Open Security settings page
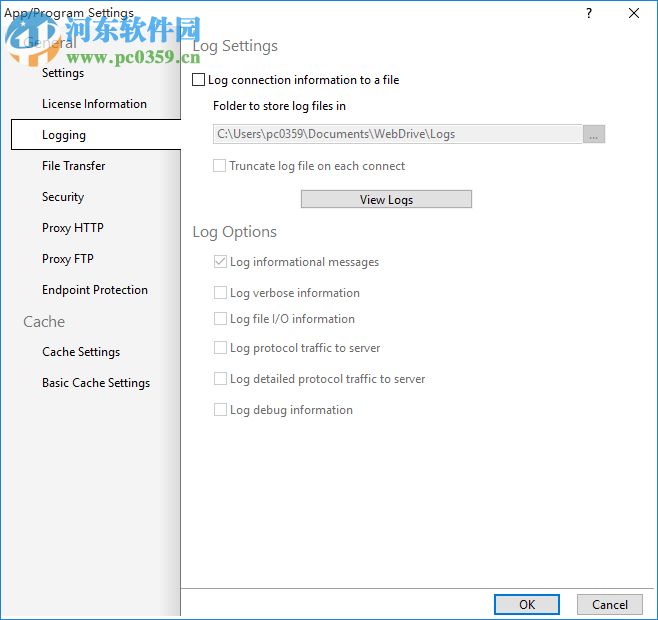Image resolution: width=658 pixels, height=620 pixels. tap(63, 197)
